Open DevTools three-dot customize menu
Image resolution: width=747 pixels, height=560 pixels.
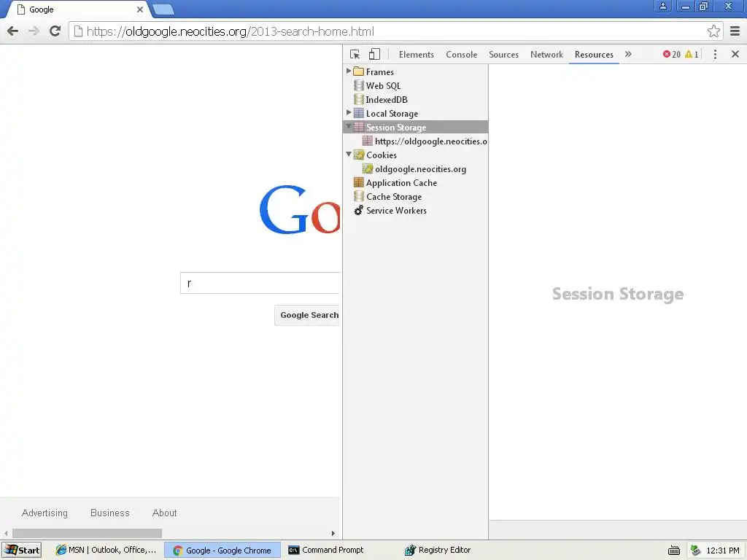point(715,54)
